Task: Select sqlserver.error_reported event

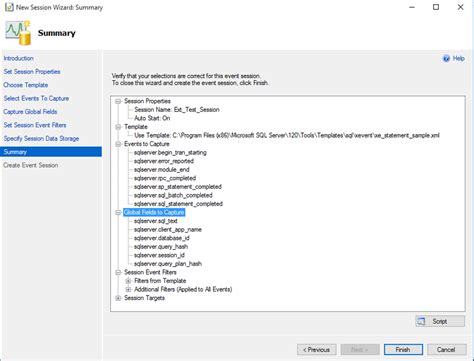Action: [164, 161]
